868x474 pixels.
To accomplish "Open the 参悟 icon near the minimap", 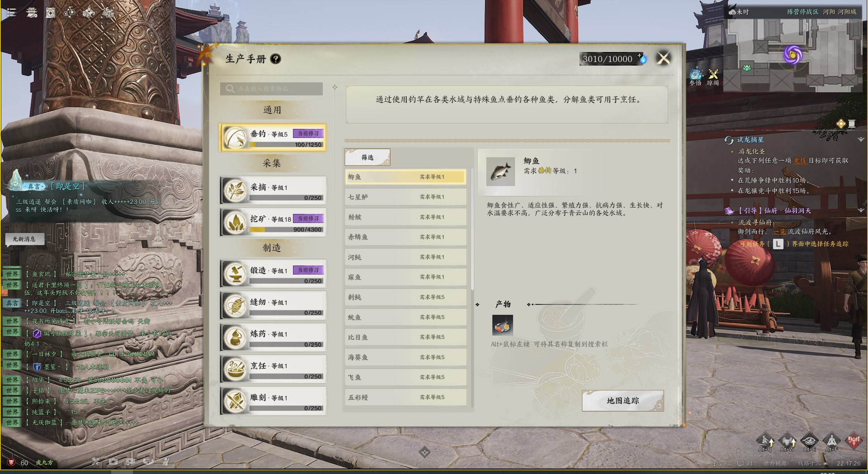I will [695, 77].
